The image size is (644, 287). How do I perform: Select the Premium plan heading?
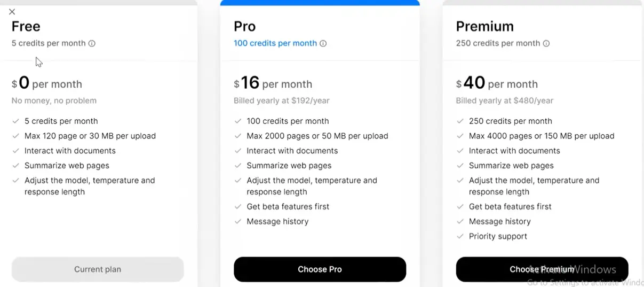484,26
